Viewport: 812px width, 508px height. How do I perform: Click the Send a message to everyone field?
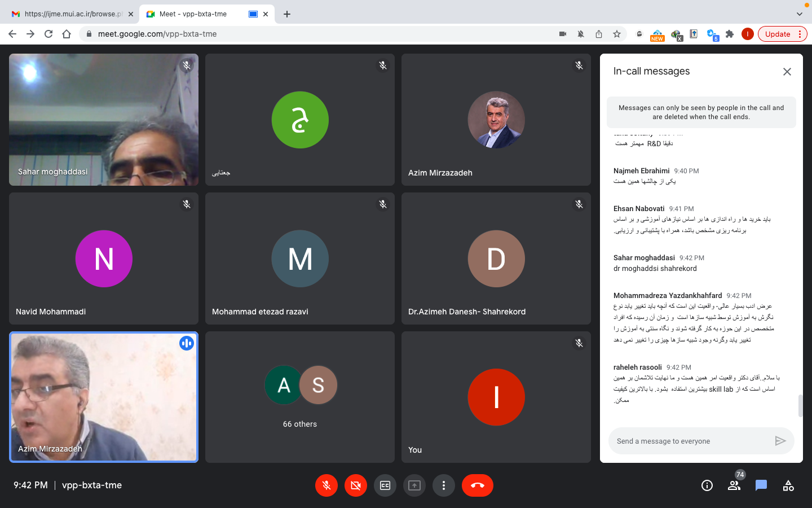(691, 441)
